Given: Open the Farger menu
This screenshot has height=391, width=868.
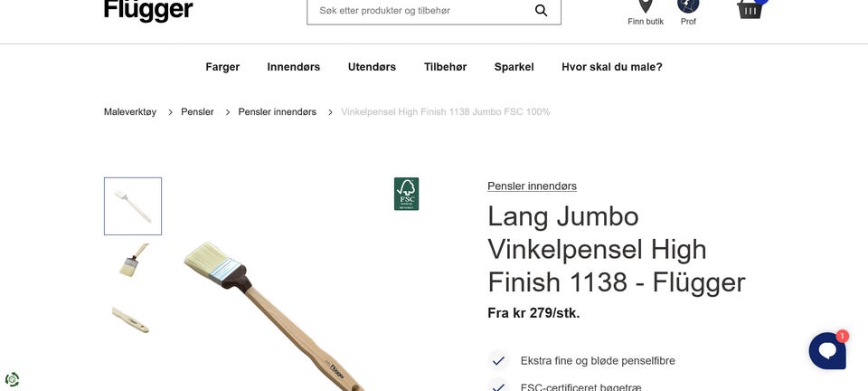Looking at the screenshot, I should click(x=222, y=67).
